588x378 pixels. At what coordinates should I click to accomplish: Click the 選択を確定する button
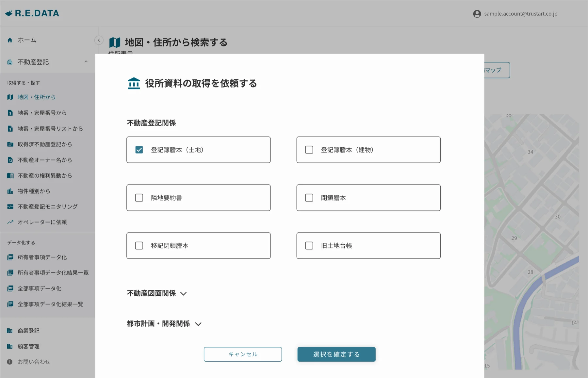336,354
